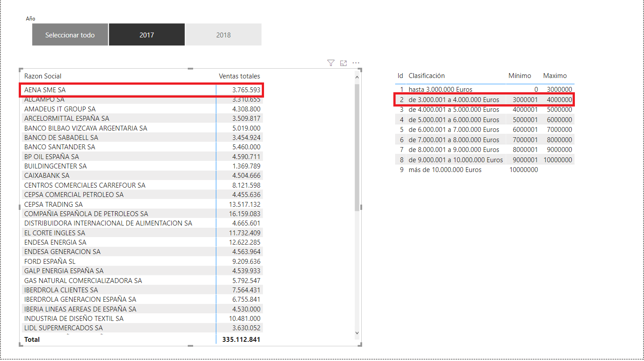This screenshot has height=361, width=644.
Task: Click the Mínimo column header
Action: pos(520,76)
